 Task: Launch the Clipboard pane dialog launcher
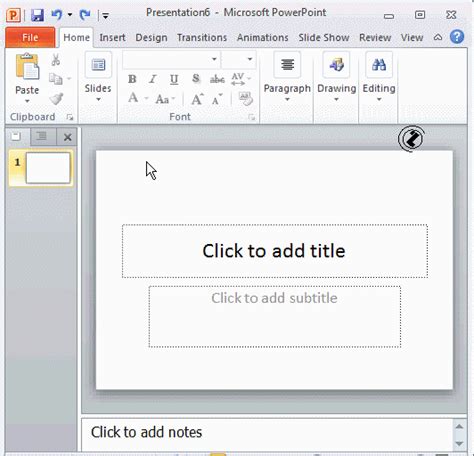click(70, 117)
